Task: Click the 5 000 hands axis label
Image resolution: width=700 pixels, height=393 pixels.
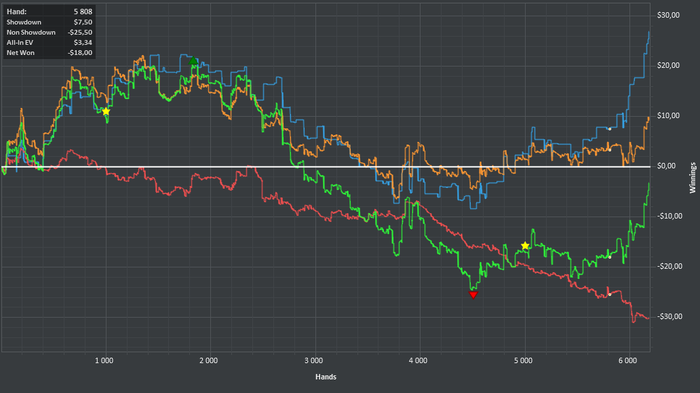Action: (x=523, y=361)
